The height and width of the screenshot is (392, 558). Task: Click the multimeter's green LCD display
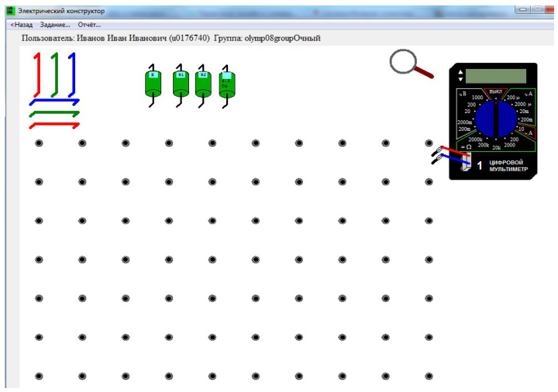tap(496, 76)
